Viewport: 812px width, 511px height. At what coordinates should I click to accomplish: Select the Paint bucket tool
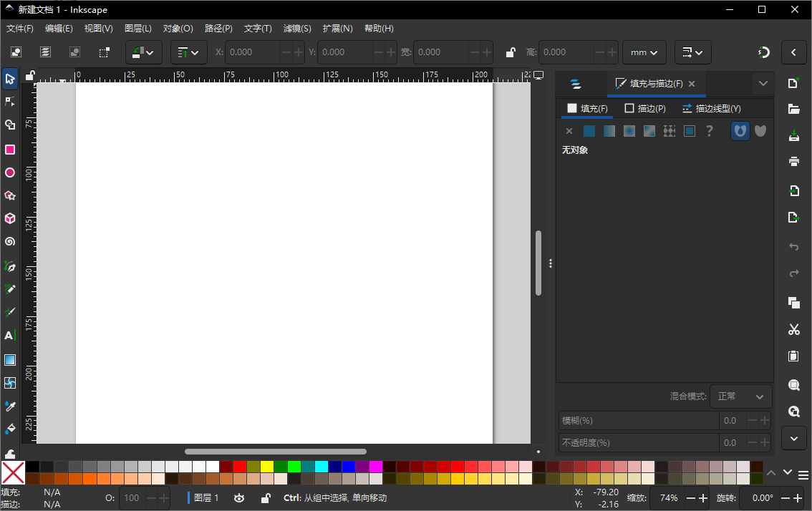(x=10, y=429)
